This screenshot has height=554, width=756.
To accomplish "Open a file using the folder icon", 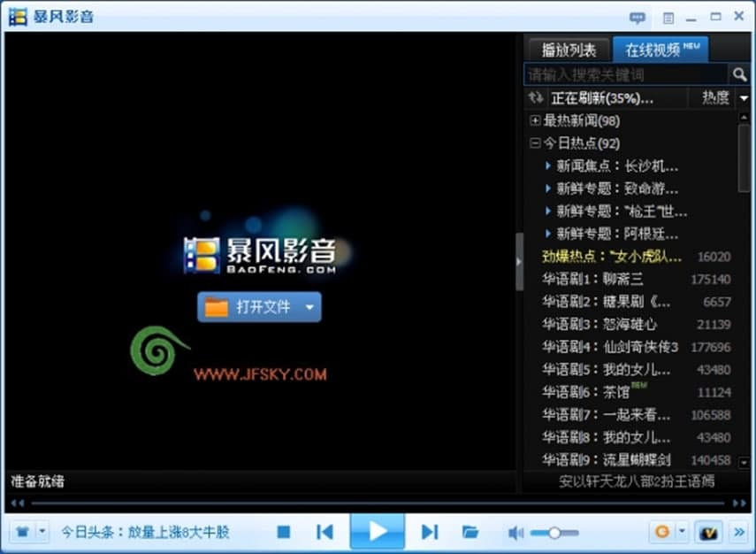I will coord(472,532).
